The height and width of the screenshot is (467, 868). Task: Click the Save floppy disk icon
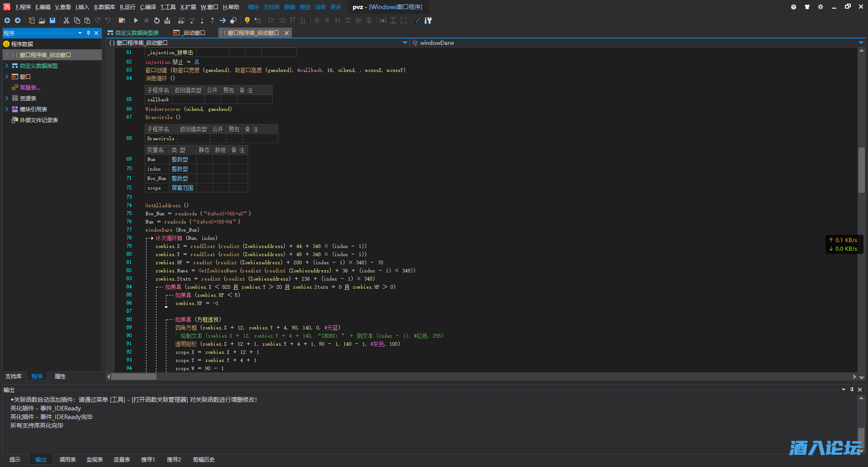tap(52, 20)
